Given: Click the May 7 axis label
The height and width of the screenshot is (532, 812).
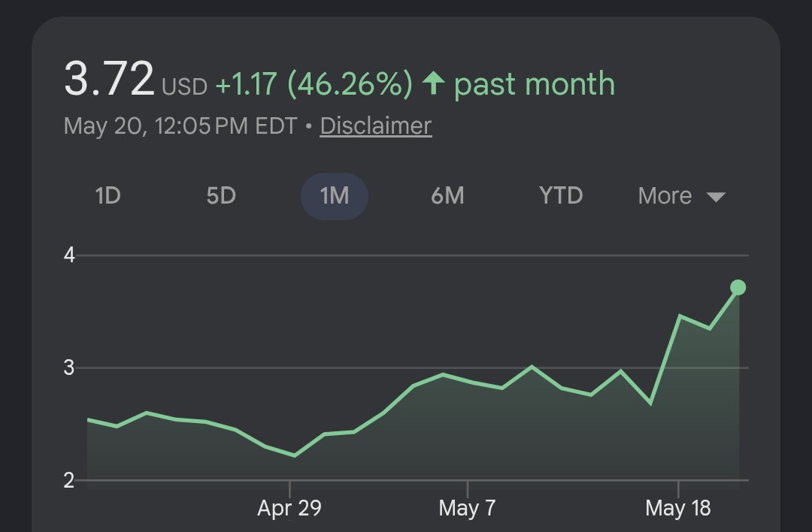Looking at the screenshot, I should coord(467,508).
